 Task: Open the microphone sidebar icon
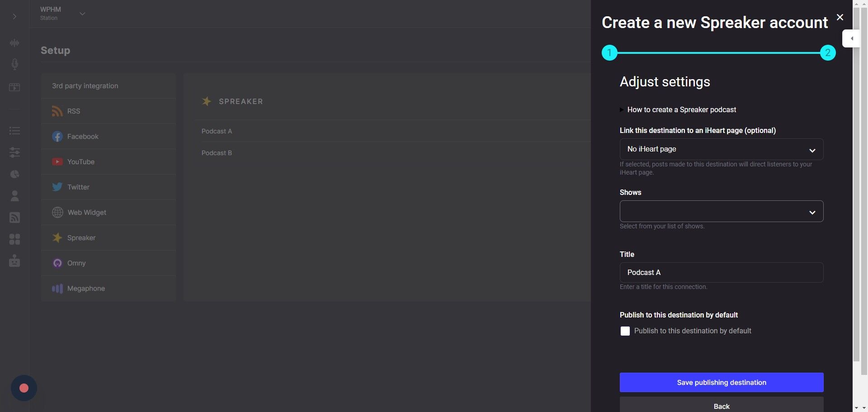tap(14, 64)
